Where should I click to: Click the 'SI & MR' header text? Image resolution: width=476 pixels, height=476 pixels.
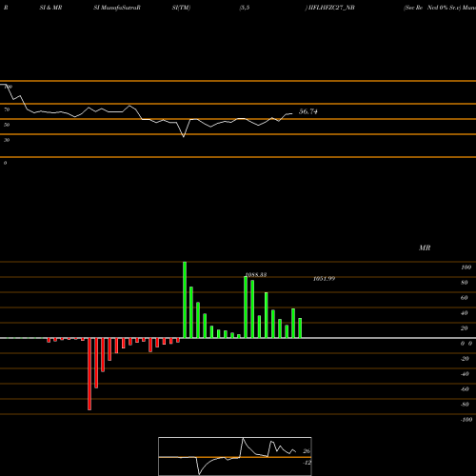(x=50, y=8)
